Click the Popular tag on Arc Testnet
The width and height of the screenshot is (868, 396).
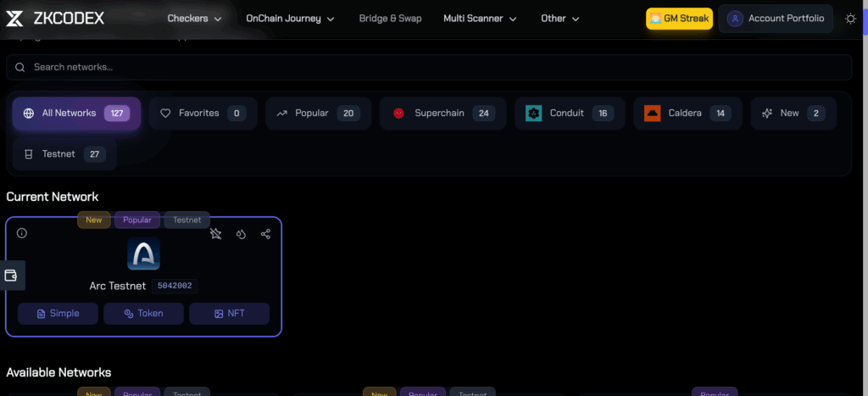(137, 220)
